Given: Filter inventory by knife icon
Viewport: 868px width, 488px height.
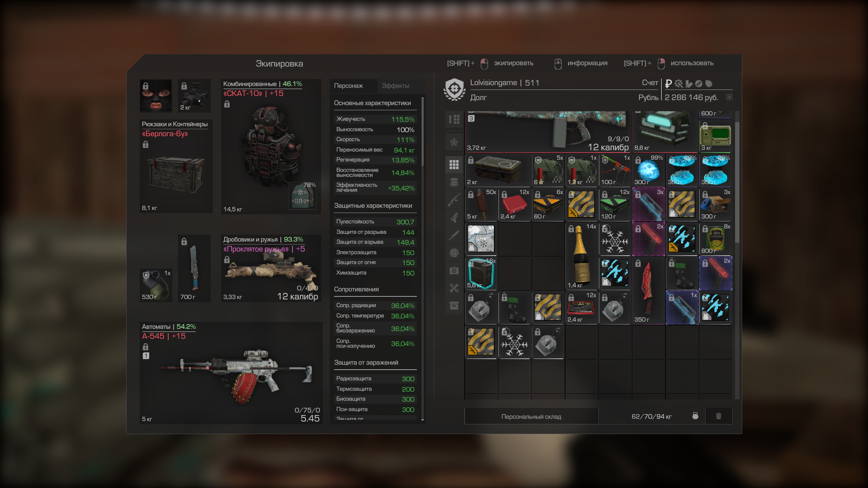Looking at the screenshot, I should [x=454, y=235].
